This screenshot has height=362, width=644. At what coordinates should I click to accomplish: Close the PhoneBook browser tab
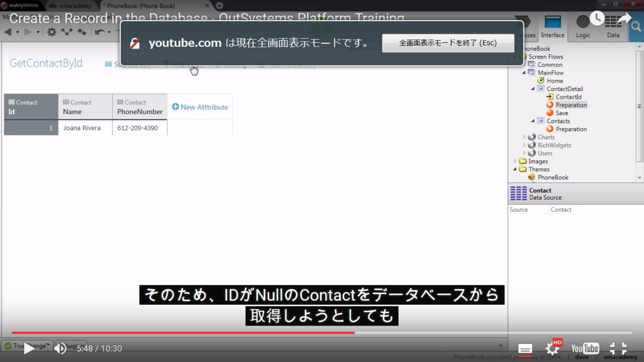[x=207, y=6]
